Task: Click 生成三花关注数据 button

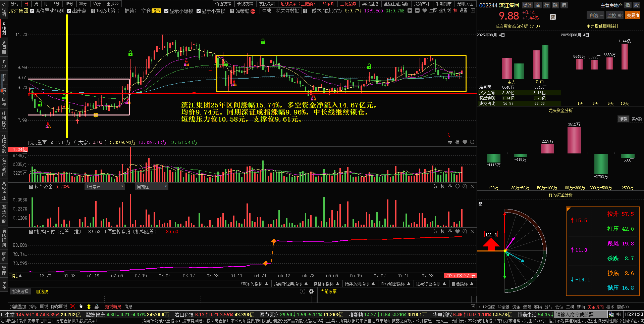Action: coord(280,11)
